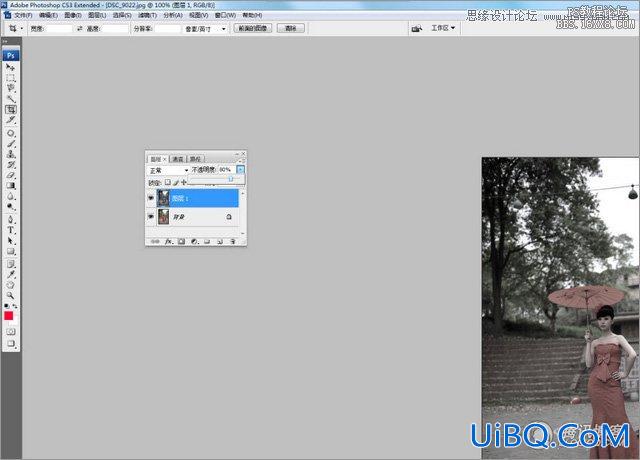Viewport: 640px width, 460px height.
Task: Click the Ps logo atop the toolbox
Action: (11, 56)
